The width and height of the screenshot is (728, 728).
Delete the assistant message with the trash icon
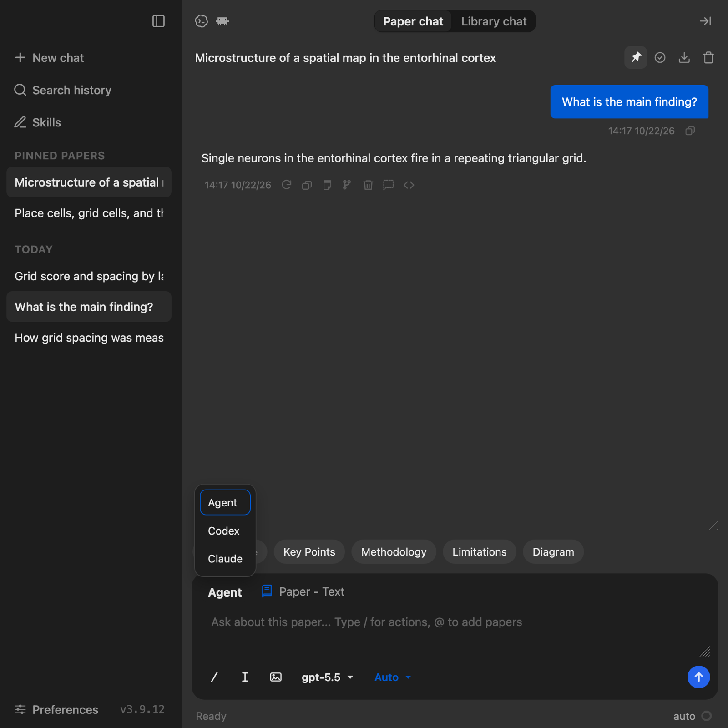368,185
